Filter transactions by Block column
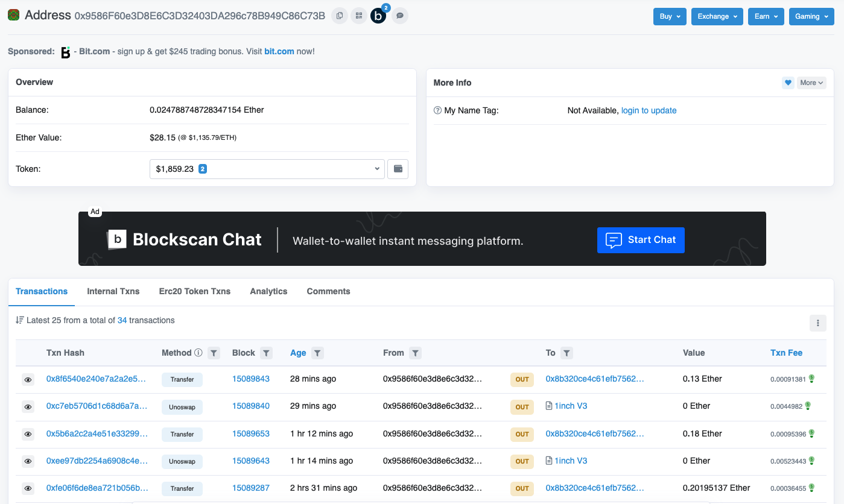Screen dimensions: 844x504 click(267, 353)
